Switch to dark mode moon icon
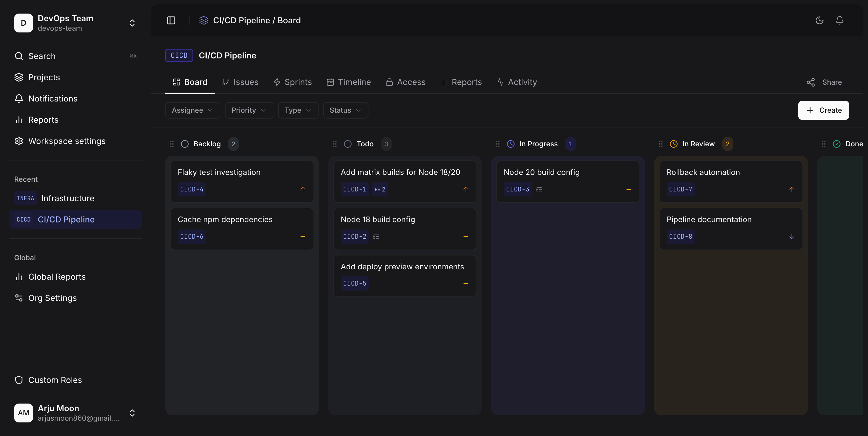 (819, 21)
